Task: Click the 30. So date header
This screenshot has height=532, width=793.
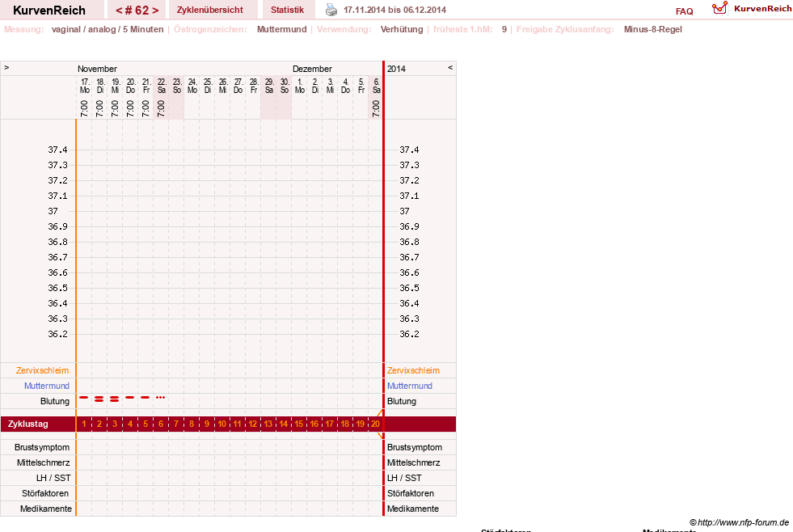Action: pyautogui.click(x=285, y=86)
